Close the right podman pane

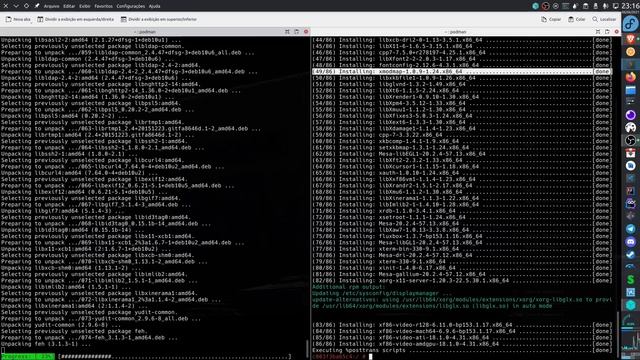pos(616,31)
